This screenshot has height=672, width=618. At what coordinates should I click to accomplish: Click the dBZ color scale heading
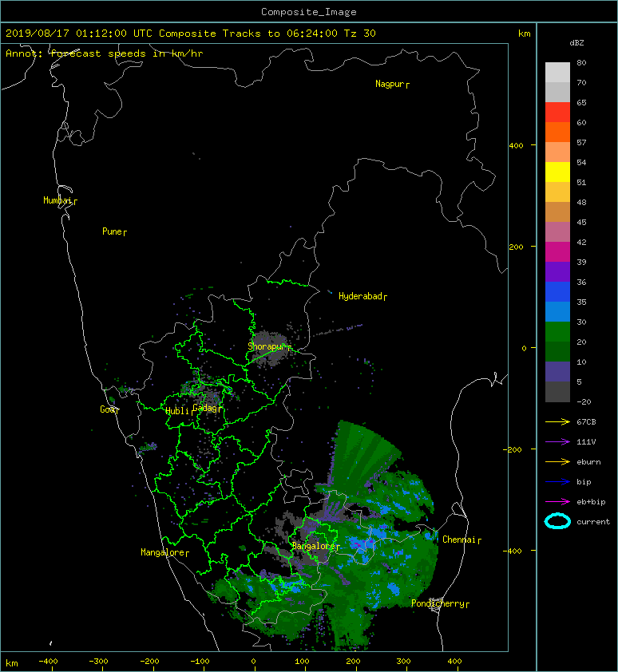tap(576, 43)
